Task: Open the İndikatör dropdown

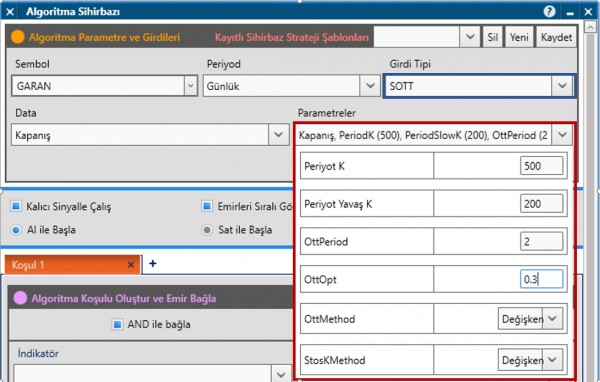Action: click(x=281, y=374)
